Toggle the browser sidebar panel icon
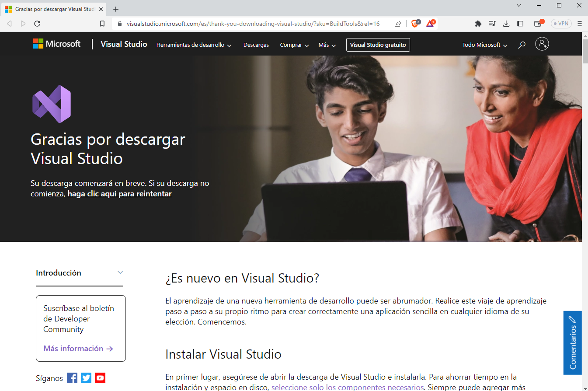This screenshot has width=588, height=391. pyautogui.click(x=520, y=24)
